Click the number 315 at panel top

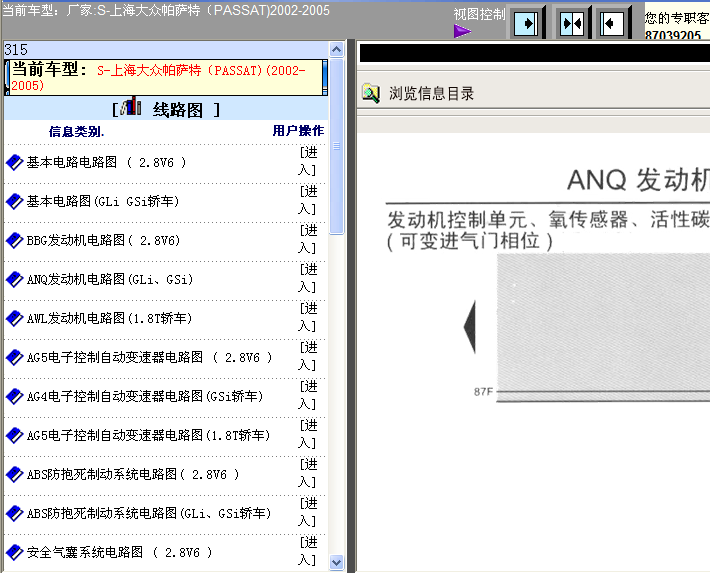coord(16,49)
